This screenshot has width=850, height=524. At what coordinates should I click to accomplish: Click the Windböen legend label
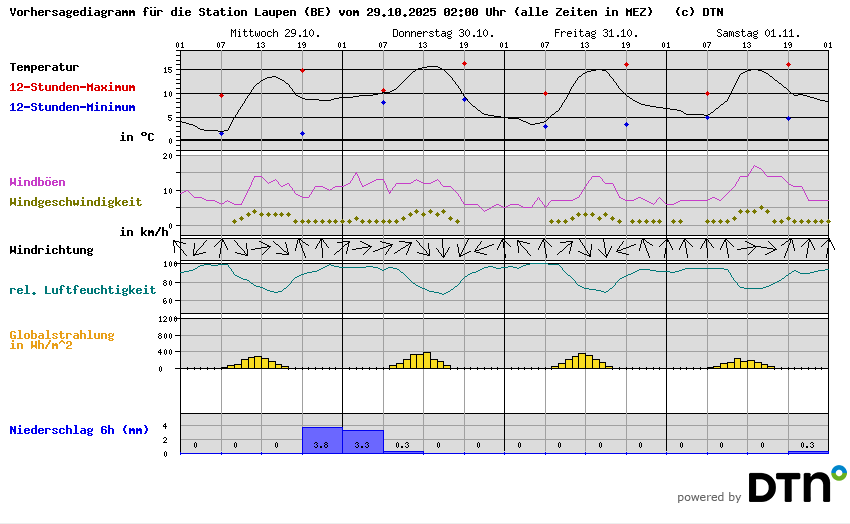point(37,182)
